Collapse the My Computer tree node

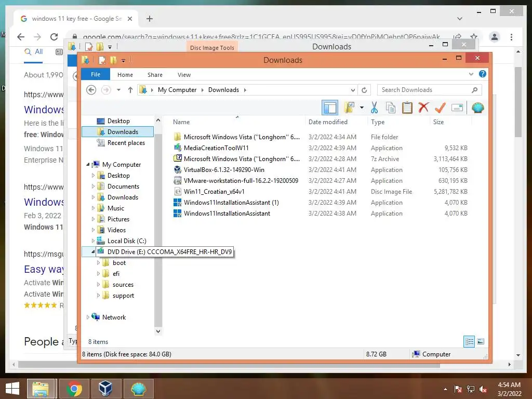88,165
